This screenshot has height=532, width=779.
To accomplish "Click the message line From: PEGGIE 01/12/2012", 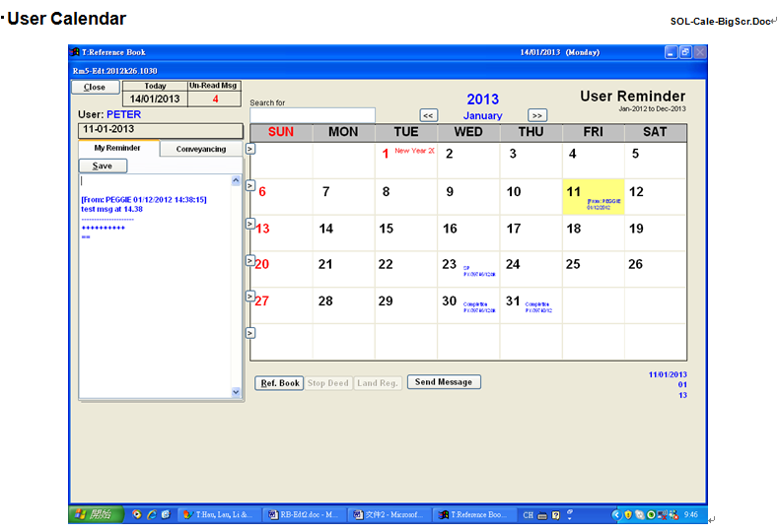I will click(x=144, y=199).
